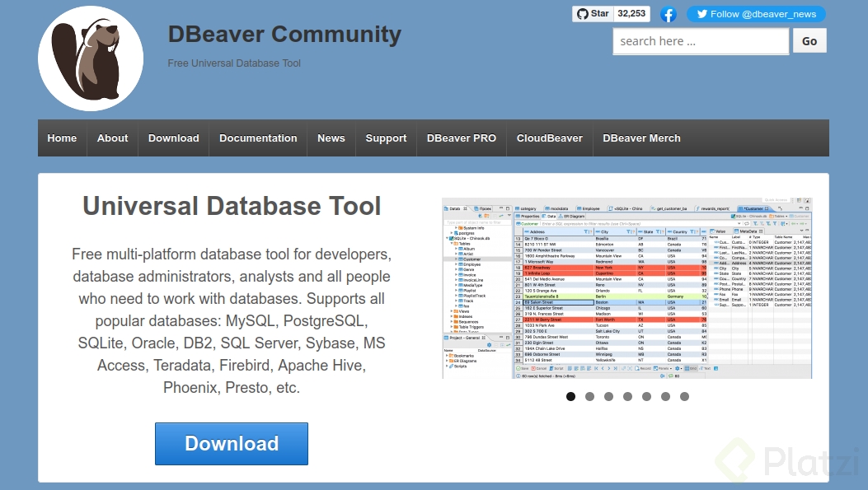The height and width of the screenshot is (490, 868).
Task: Select the seventh carousel dot
Action: (x=684, y=397)
